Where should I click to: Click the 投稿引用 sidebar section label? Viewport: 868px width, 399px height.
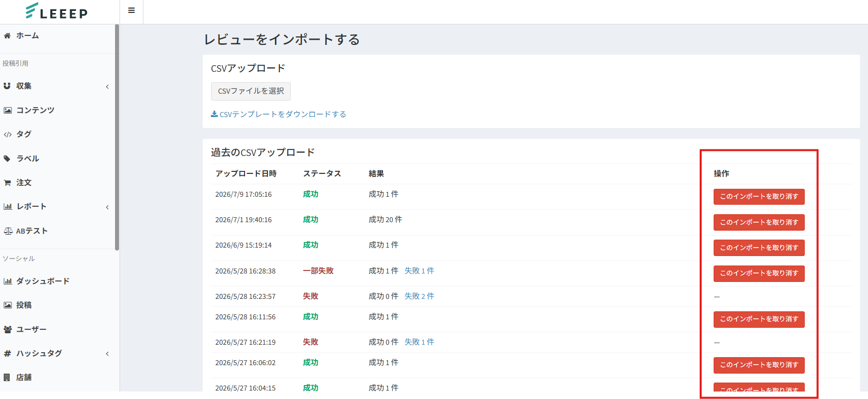coord(15,63)
